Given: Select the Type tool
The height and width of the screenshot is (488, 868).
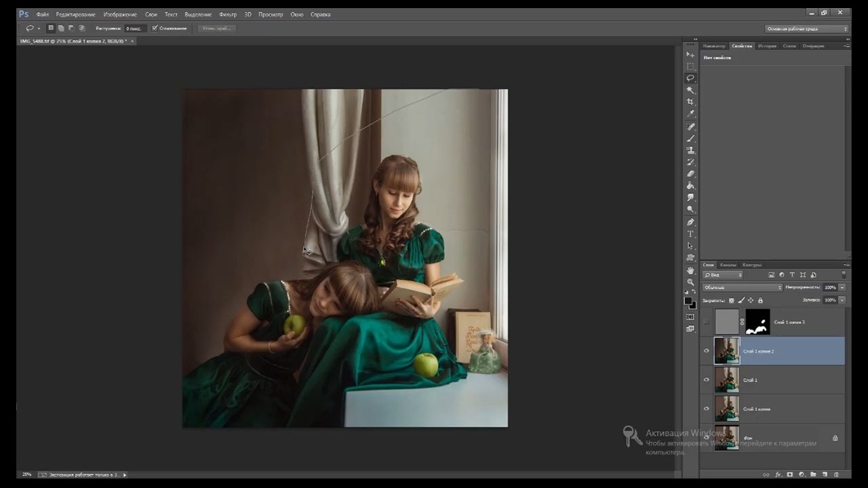Looking at the screenshot, I should coord(690,234).
